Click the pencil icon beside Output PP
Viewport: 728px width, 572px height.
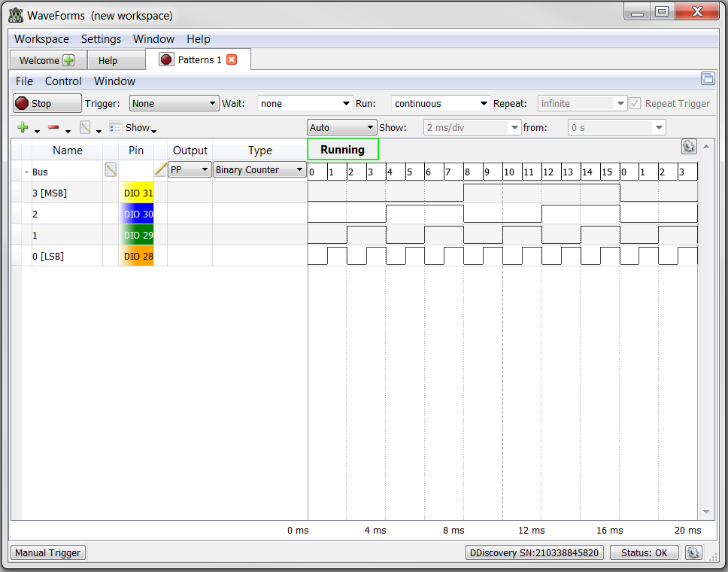pyautogui.click(x=161, y=169)
